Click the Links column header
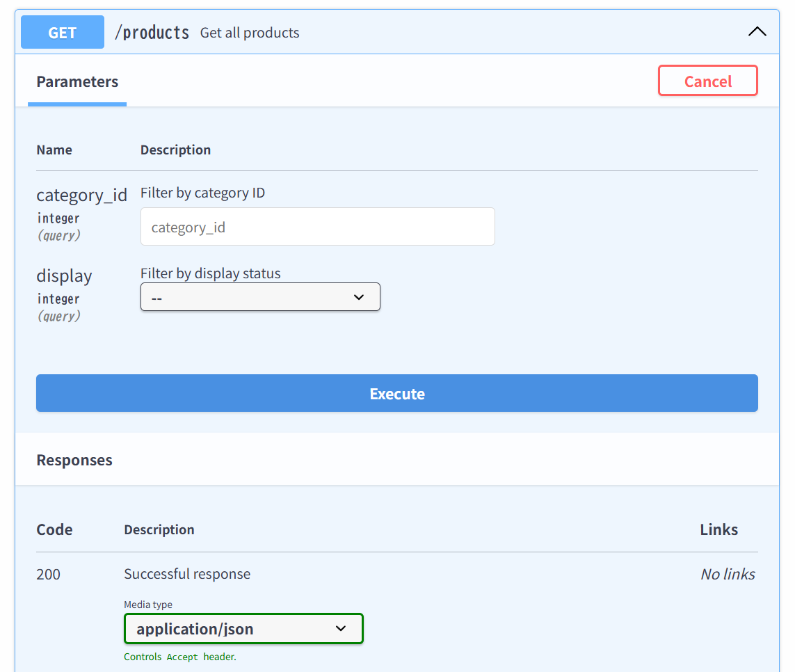 click(718, 530)
